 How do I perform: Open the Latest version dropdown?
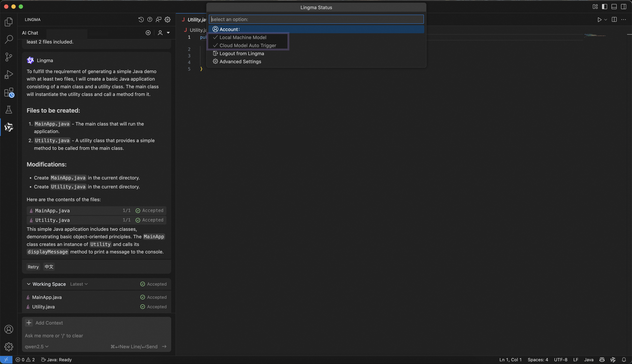(79, 284)
